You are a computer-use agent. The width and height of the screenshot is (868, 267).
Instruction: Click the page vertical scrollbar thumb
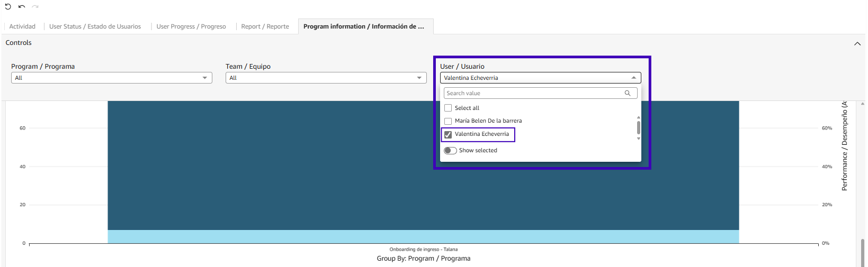[x=863, y=253]
